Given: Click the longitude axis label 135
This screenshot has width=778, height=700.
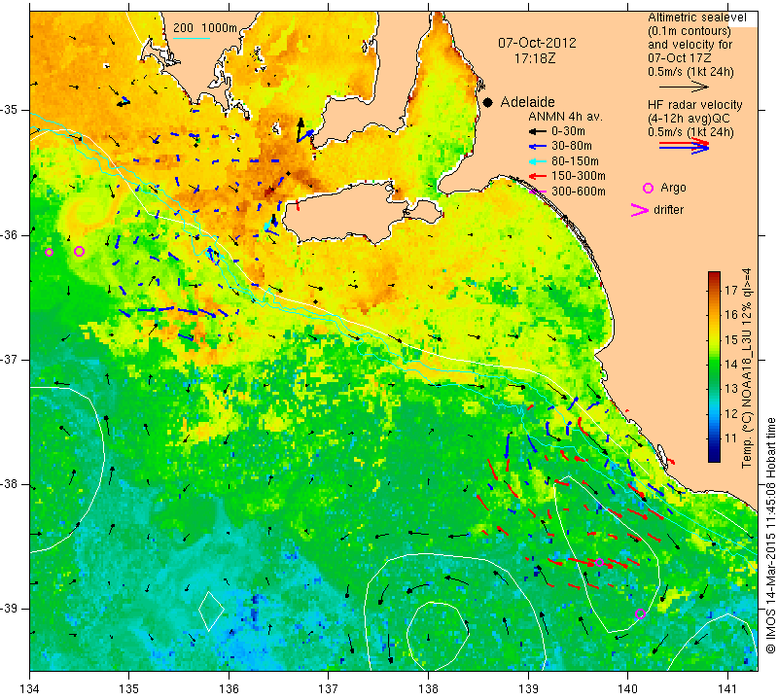Looking at the screenshot, I should point(129,688).
